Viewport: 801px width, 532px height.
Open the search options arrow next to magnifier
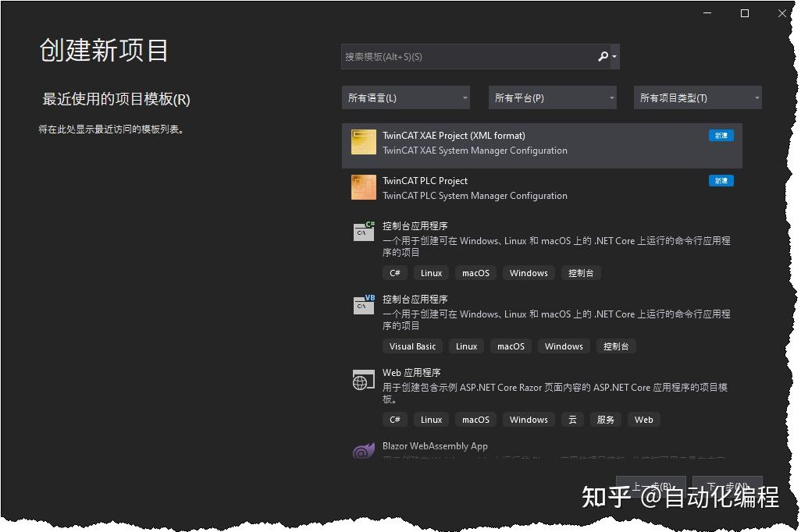(614, 57)
